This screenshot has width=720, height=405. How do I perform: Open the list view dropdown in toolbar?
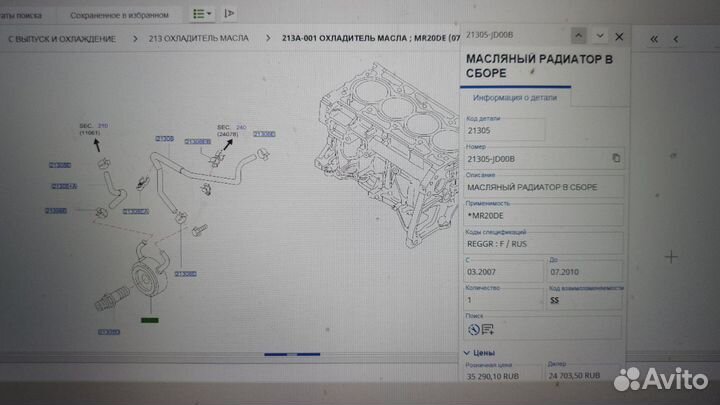click(204, 15)
